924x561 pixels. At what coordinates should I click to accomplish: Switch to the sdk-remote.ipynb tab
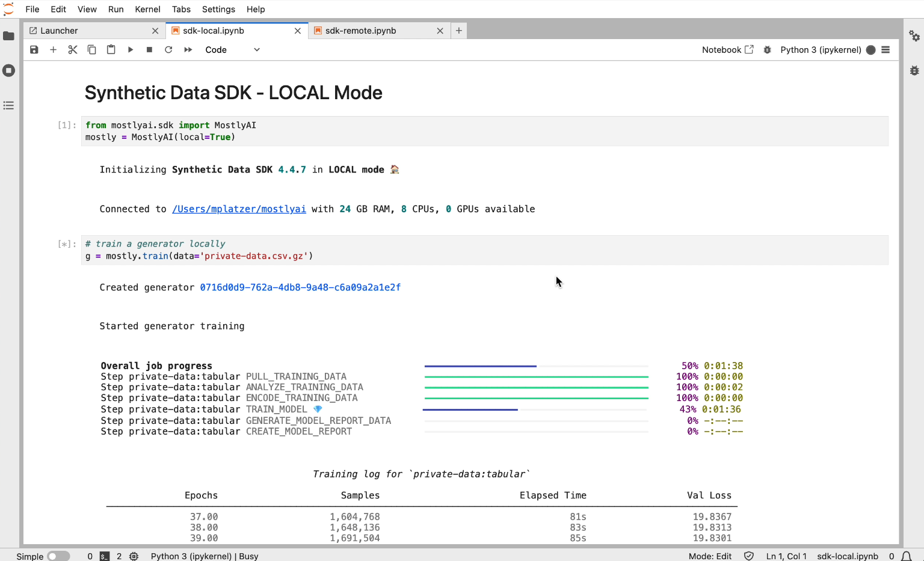click(360, 31)
